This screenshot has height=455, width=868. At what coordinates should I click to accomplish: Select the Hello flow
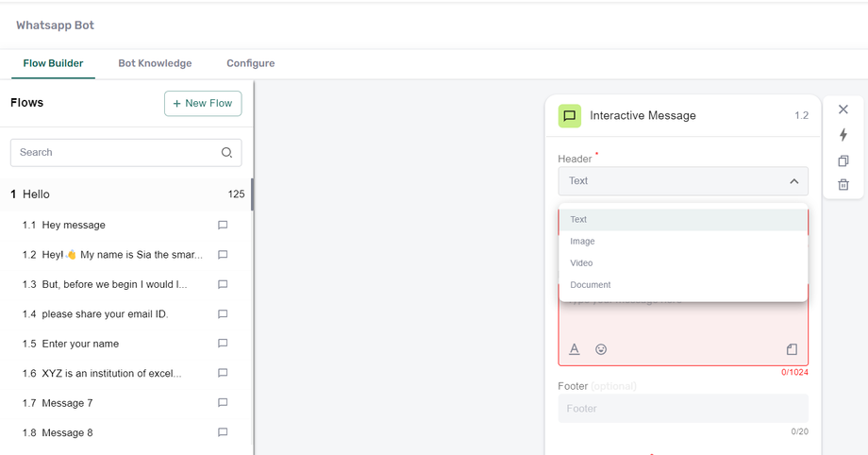[x=36, y=194]
